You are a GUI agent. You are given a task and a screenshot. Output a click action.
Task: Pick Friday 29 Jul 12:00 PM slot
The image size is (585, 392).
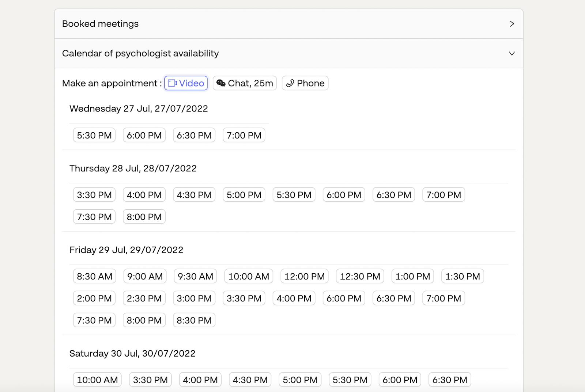coord(305,276)
